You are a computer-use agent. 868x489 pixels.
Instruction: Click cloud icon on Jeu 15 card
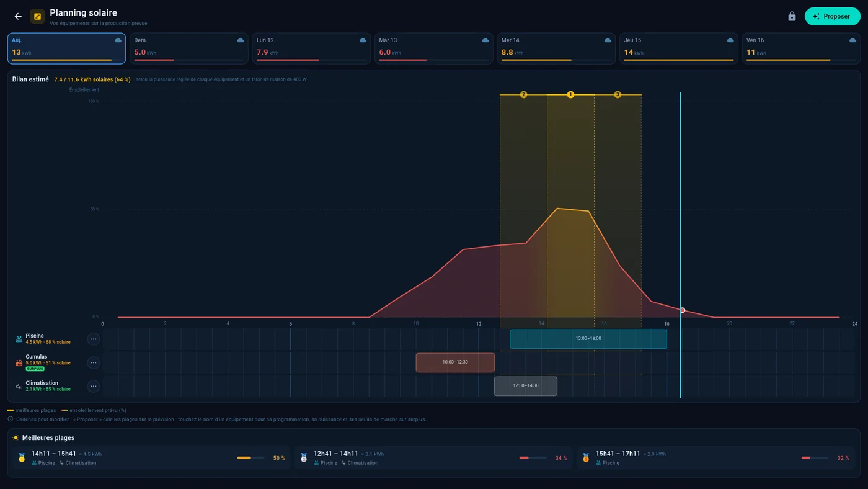click(730, 40)
